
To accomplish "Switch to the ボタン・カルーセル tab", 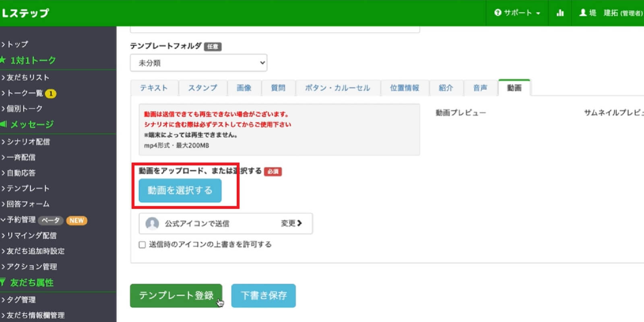I will pos(338,88).
